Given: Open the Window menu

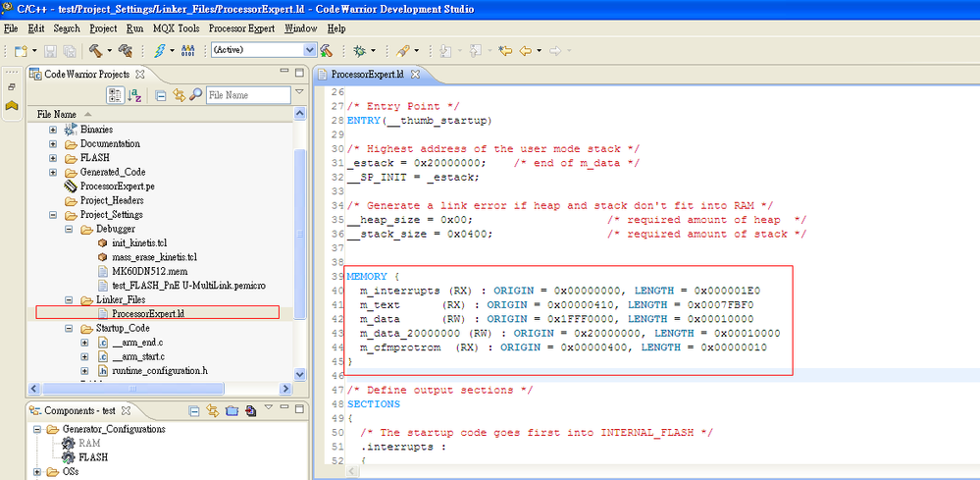Looking at the screenshot, I should pos(300,28).
